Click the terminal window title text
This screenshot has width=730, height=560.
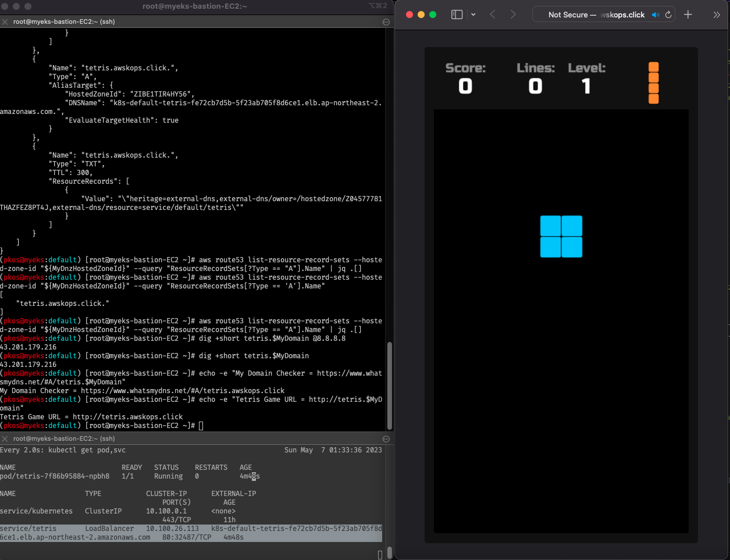[195, 6]
